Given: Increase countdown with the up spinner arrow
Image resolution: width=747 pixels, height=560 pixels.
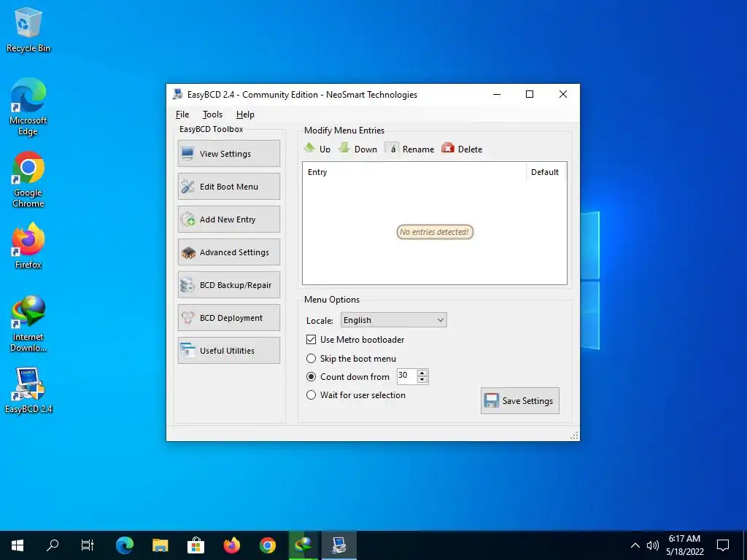Looking at the screenshot, I should pos(422,373).
